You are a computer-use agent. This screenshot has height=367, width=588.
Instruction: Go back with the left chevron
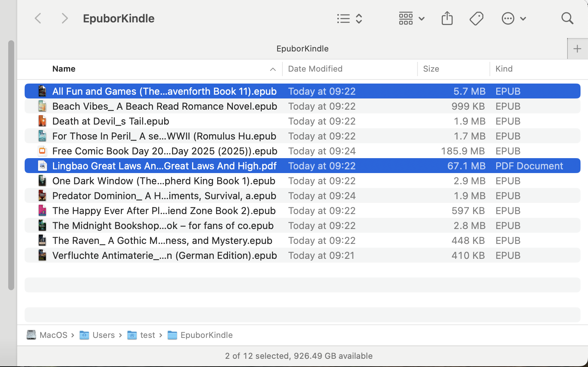(38, 18)
